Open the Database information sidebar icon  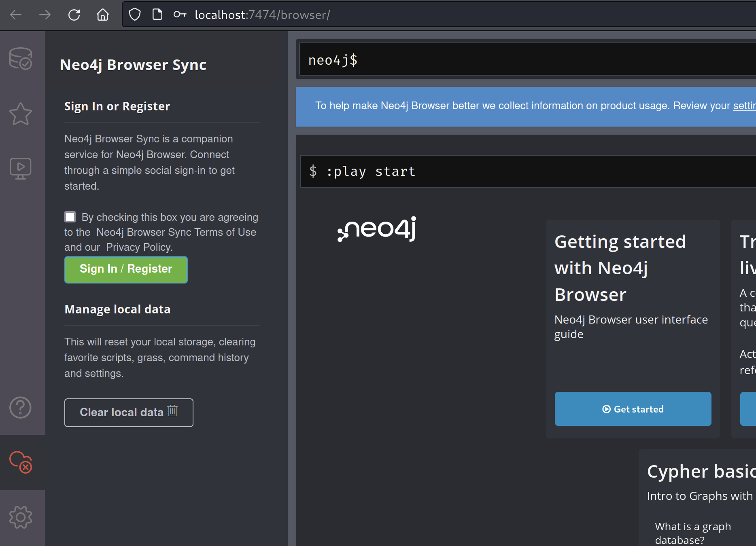(x=21, y=59)
